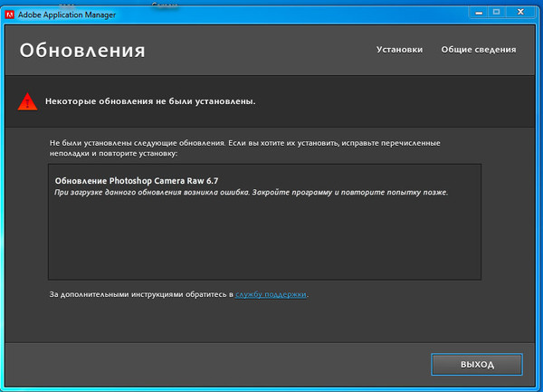Screen dimensions: 543x392
Task: Minimize the Adobe Application Manager window
Action: pos(479,13)
